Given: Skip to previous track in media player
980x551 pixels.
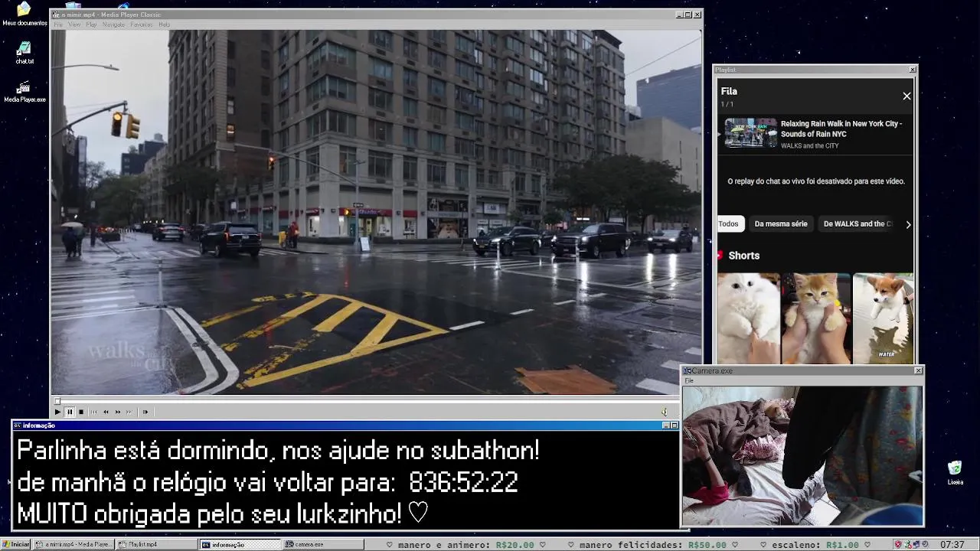Looking at the screenshot, I should [x=94, y=412].
